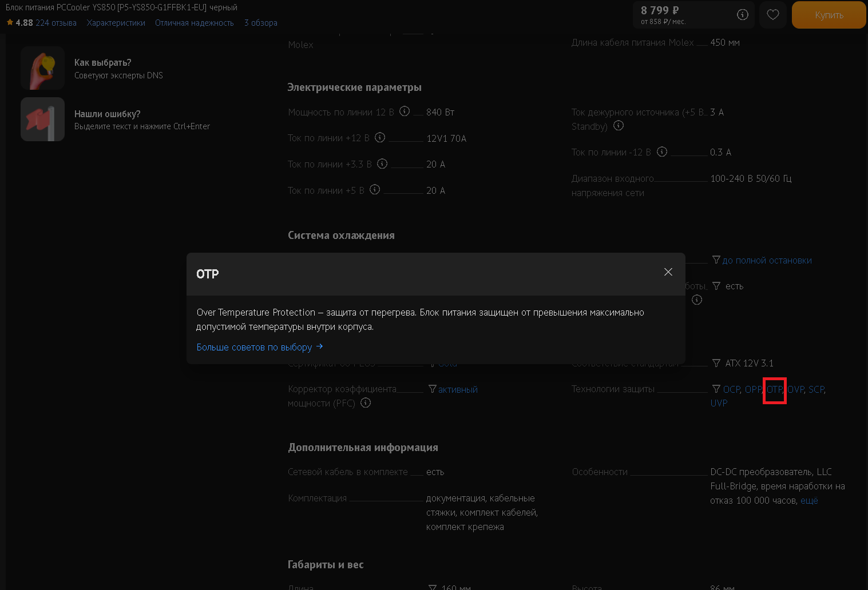The image size is (868, 590).
Task: Open the 'OCP' protection link
Action: coord(732,389)
